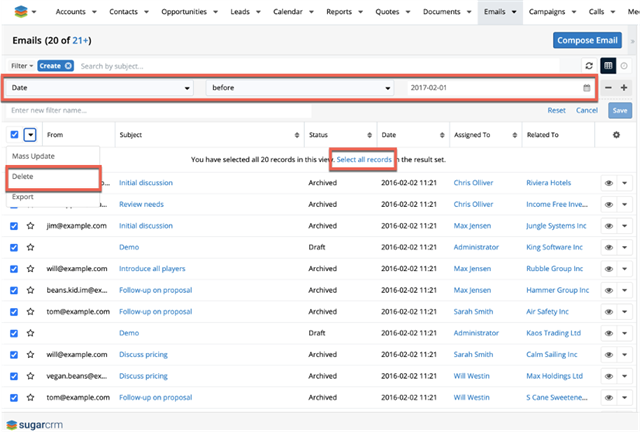Refresh the emails list
This screenshot has width=640, height=432.
pos(589,66)
